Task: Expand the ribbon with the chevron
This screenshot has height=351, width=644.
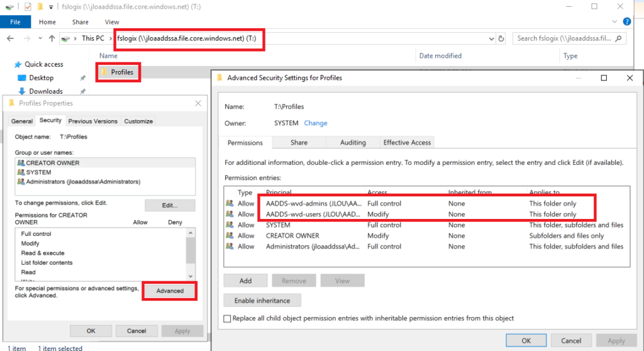Action: tap(614, 22)
